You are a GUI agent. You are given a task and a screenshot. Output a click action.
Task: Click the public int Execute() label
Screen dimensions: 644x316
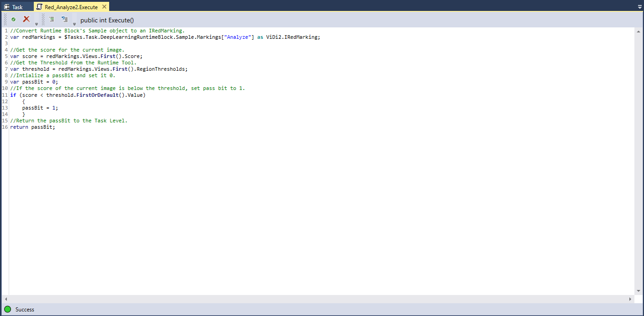tap(107, 20)
